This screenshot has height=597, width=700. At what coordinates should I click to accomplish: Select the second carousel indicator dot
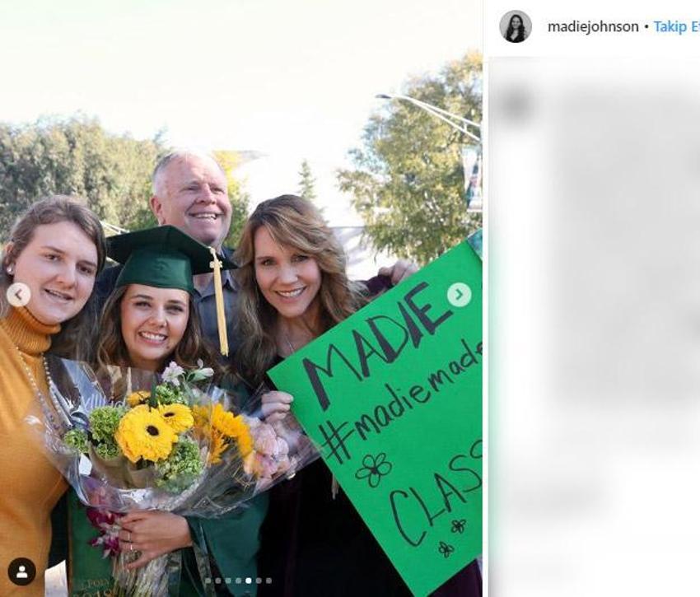pos(218,581)
